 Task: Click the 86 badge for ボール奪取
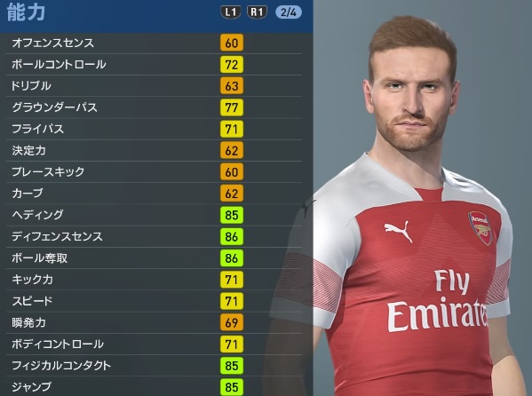tap(232, 257)
